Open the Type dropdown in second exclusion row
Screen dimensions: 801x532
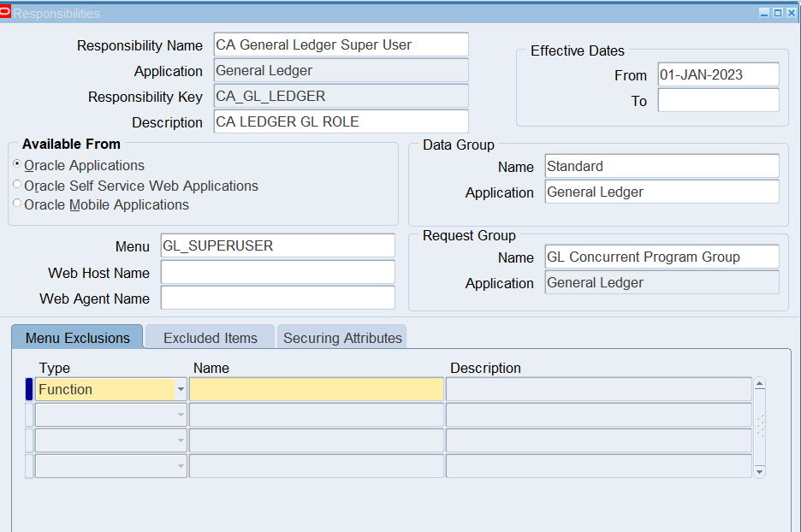(x=181, y=415)
